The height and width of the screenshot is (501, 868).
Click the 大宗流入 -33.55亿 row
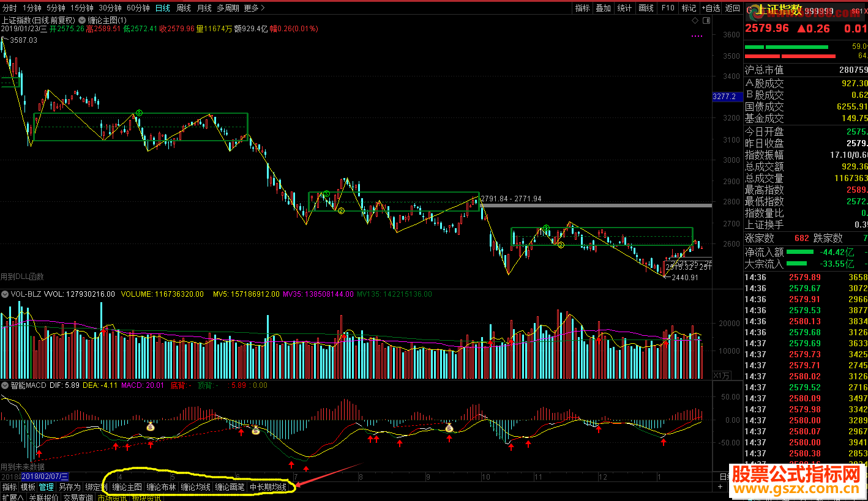tap(806, 264)
